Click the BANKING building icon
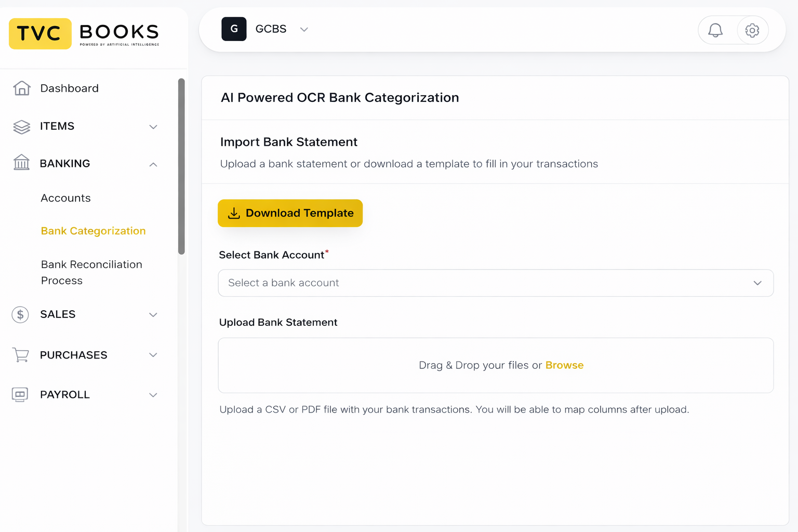798x532 pixels. (21, 163)
